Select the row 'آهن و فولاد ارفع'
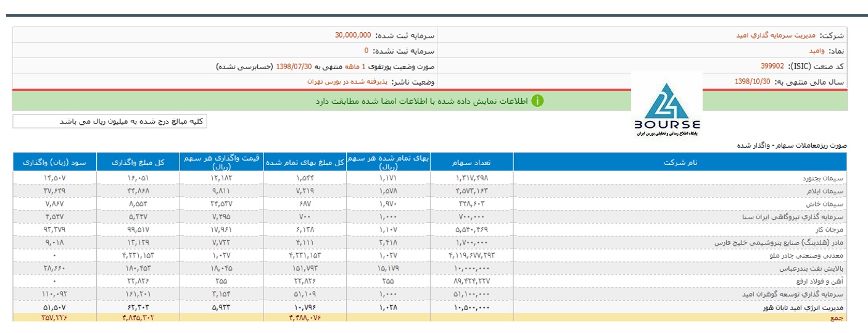Viewport: 868px width, 333px height. tap(430, 282)
